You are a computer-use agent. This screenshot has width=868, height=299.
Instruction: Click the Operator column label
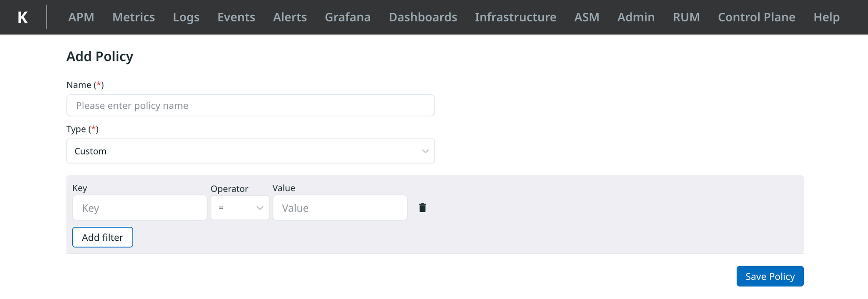click(229, 189)
